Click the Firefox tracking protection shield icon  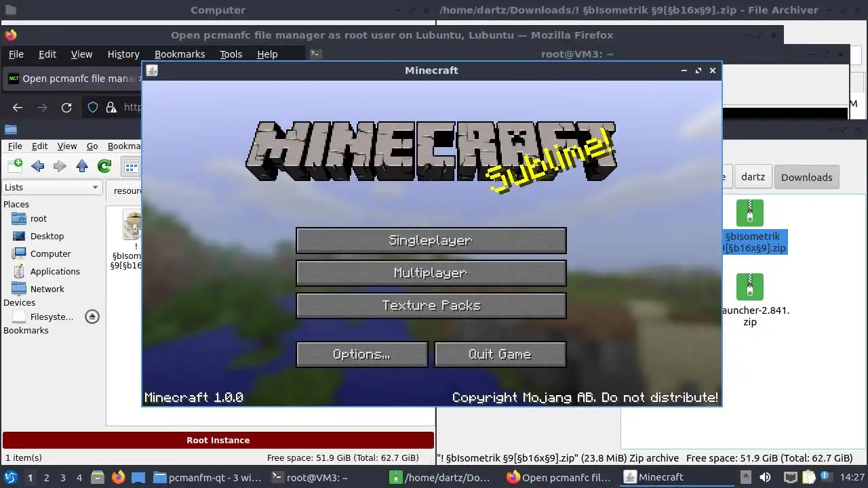(94, 107)
